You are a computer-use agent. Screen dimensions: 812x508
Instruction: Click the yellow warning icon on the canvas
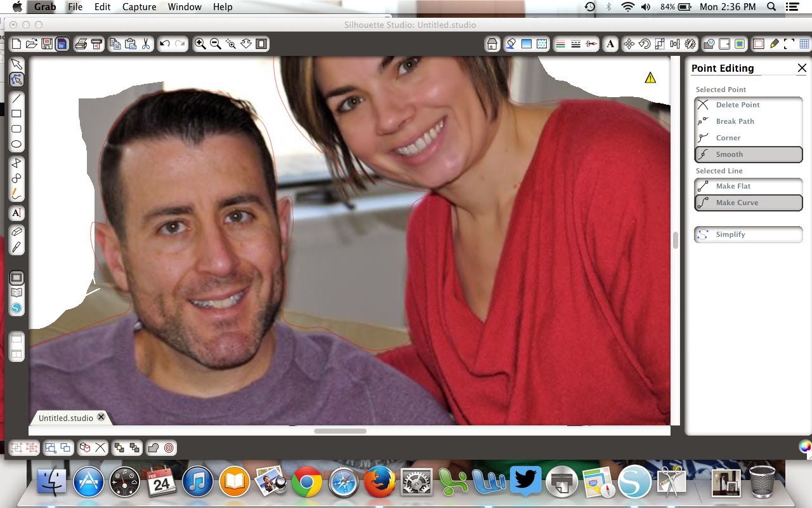point(650,77)
